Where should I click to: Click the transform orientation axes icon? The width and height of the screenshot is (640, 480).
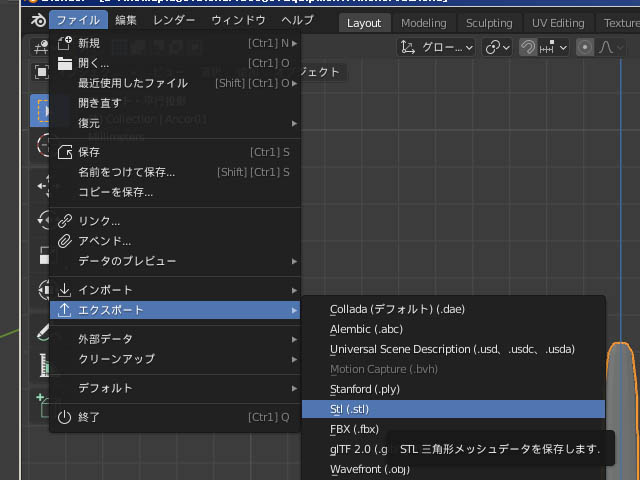tap(408, 48)
